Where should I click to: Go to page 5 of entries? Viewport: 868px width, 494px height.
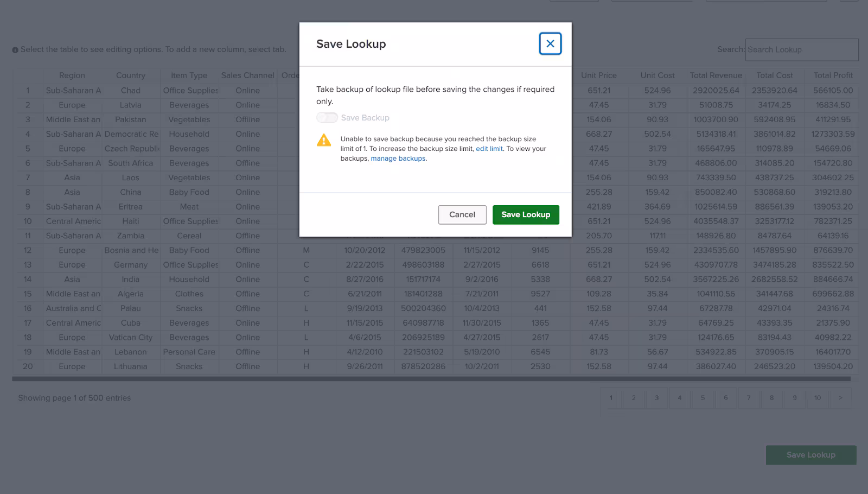[x=702, y=398]
